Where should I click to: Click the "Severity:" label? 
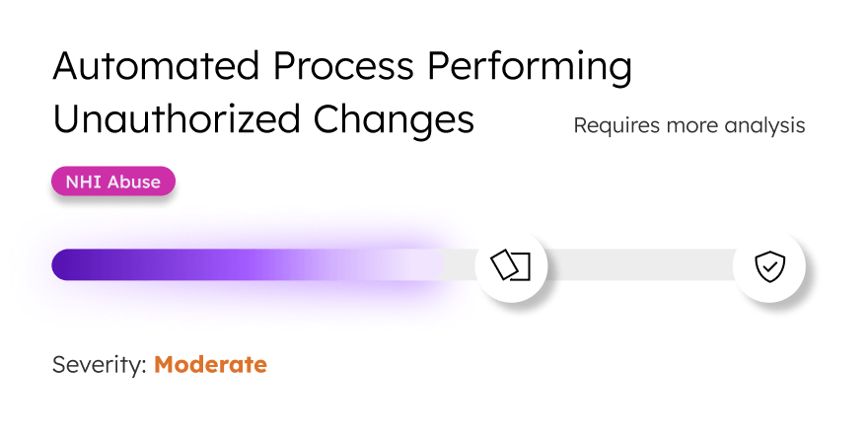[x=100, y=364]
